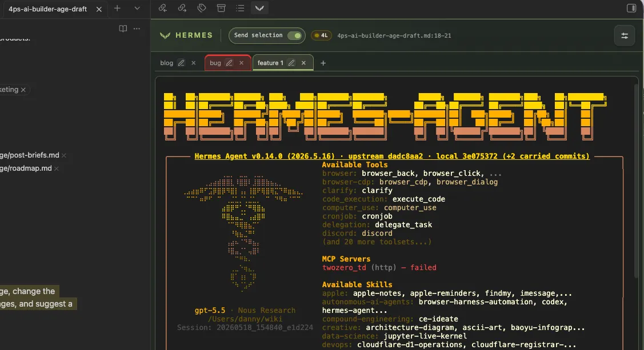This screenshot has height=350, width=644.
Task: Click the highlighted "change the" note text
Action: [34, 291]
